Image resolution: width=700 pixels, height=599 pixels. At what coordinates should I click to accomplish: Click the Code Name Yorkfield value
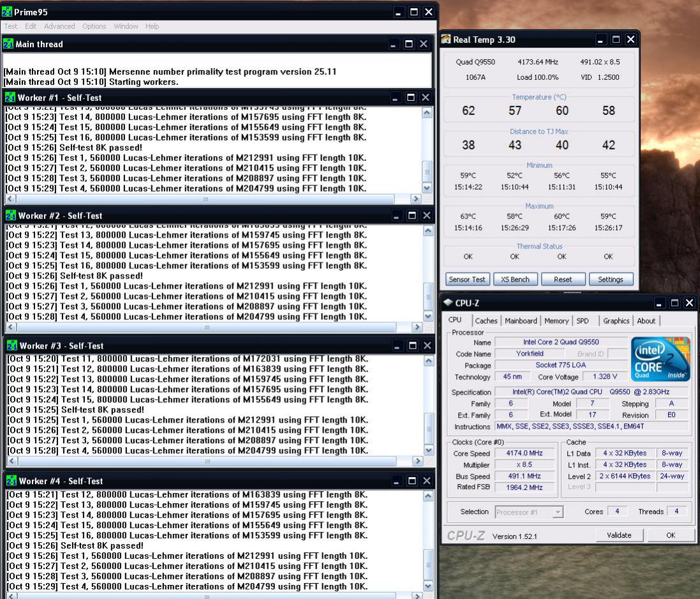point(530,353)
